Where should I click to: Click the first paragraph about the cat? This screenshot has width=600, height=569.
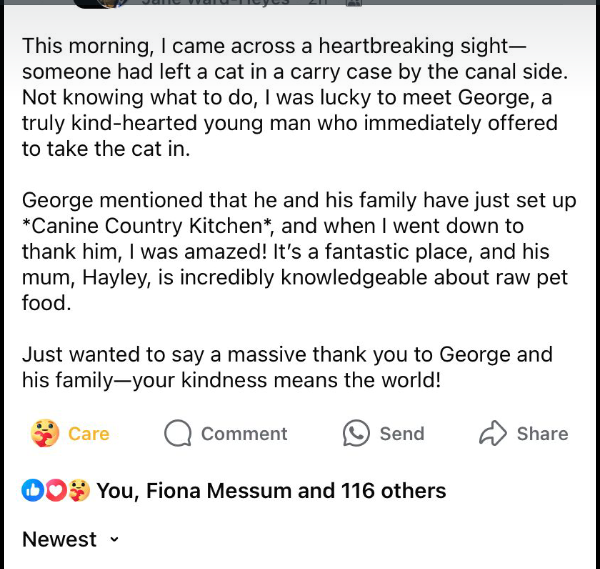(x=295, y=97)
